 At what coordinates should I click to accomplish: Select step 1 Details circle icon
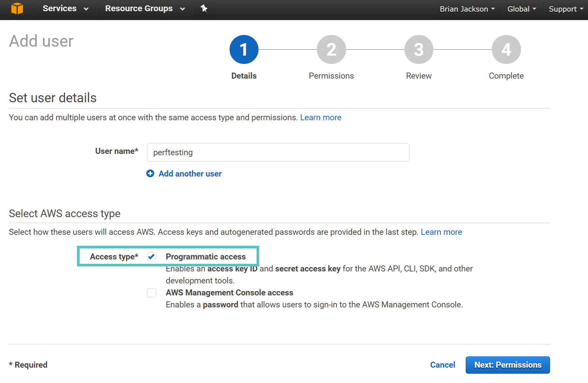[244, 49]
